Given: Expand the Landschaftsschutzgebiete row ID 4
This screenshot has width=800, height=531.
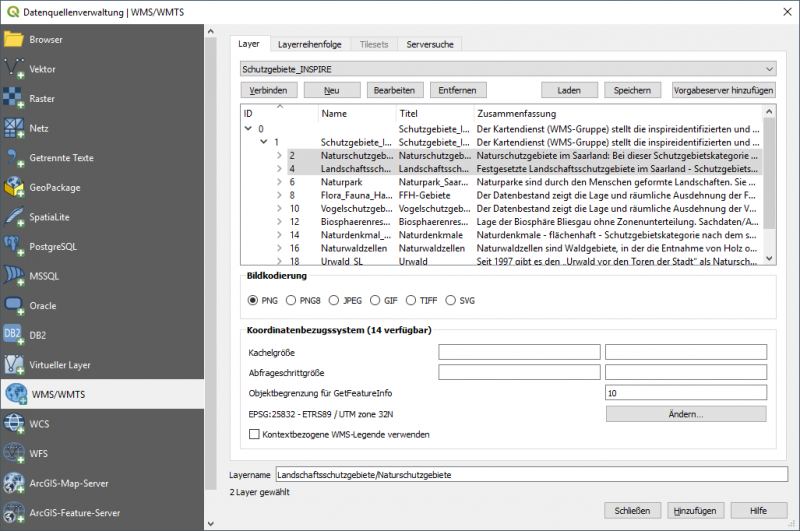Looking at the screenshot, I should tap(279, 168).
